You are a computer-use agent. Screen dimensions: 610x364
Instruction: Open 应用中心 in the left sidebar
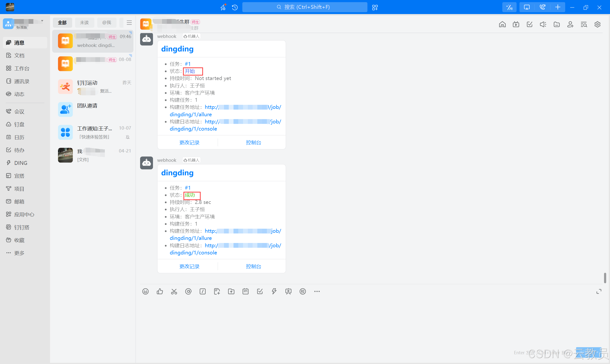tap(25, 214)
